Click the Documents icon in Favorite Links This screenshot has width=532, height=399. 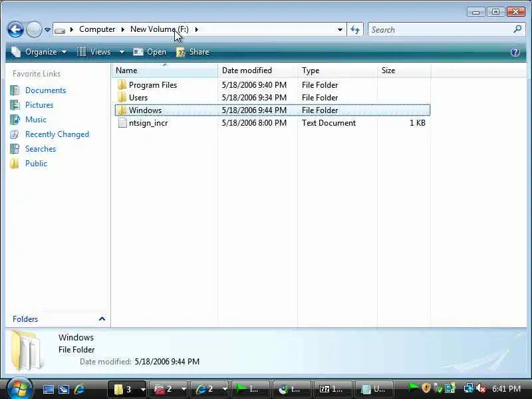[15, 90]
